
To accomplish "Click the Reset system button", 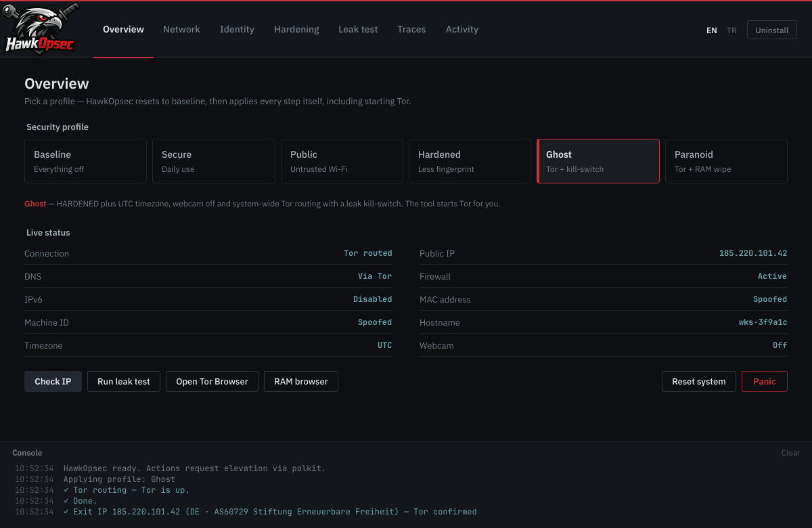I will [x=699, y=382].
